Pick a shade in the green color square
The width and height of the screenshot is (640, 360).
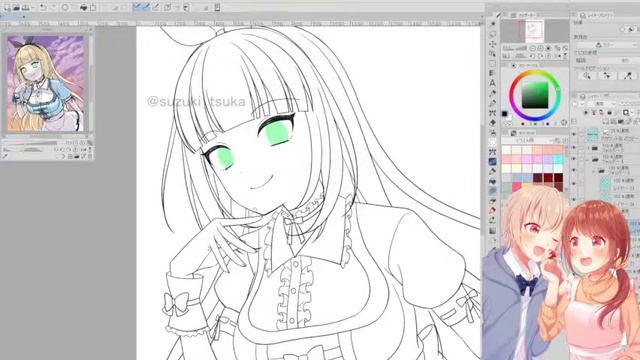click(x=535, y=95)
